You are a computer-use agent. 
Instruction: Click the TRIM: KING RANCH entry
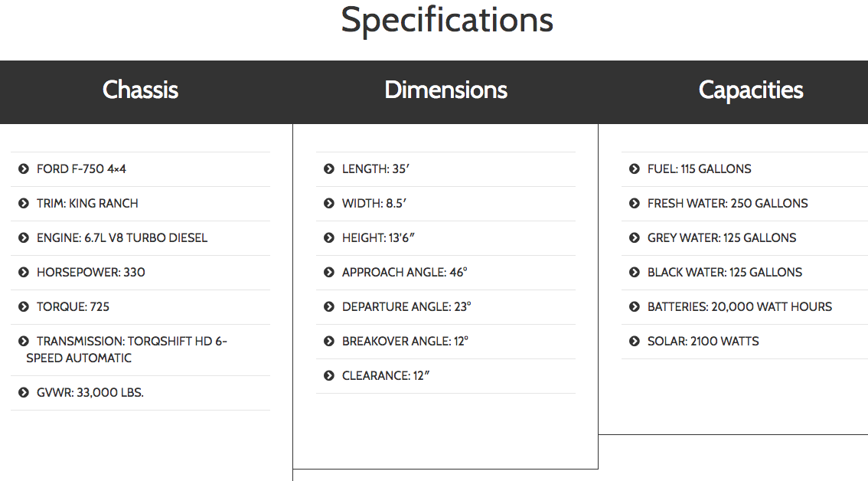click(87, 204)
